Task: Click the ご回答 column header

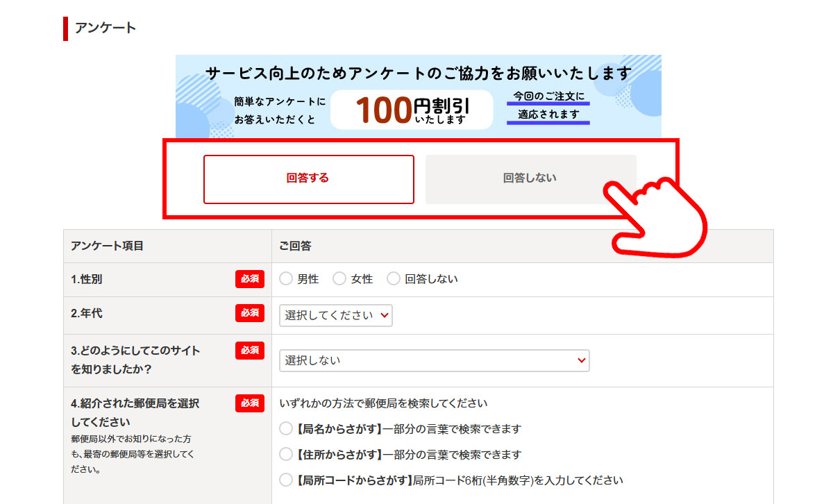Action: pos(295,246)
